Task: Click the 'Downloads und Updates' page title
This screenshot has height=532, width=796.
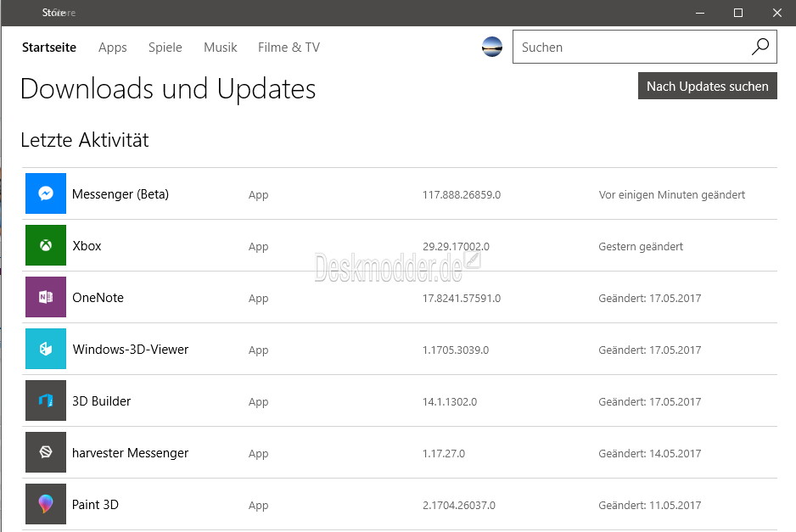Action: pos(168,89)
